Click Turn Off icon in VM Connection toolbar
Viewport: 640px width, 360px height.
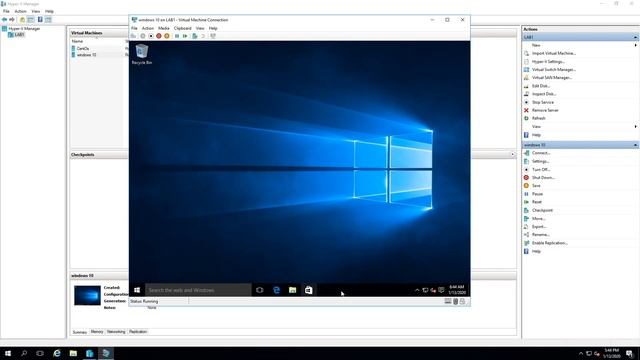(x=151, y=36)
